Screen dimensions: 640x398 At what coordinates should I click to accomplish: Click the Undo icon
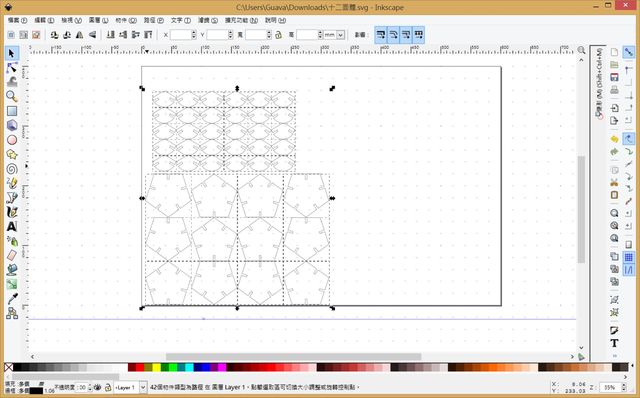pyautogui.click(x=614, y=139)
